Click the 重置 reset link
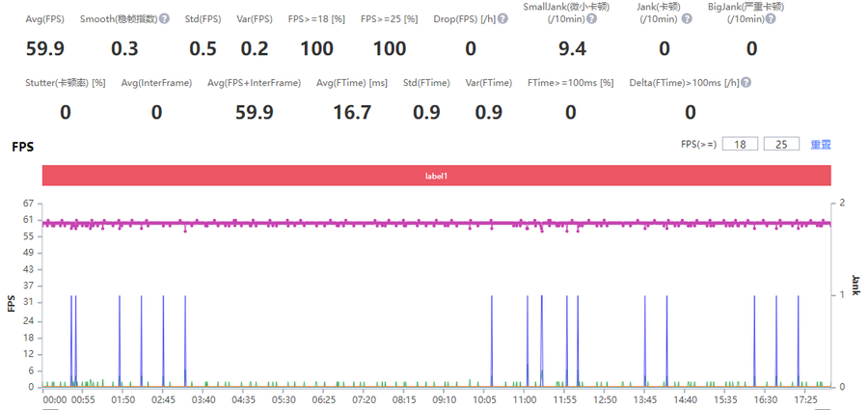 pyautogui.click(x=820, y=145)
